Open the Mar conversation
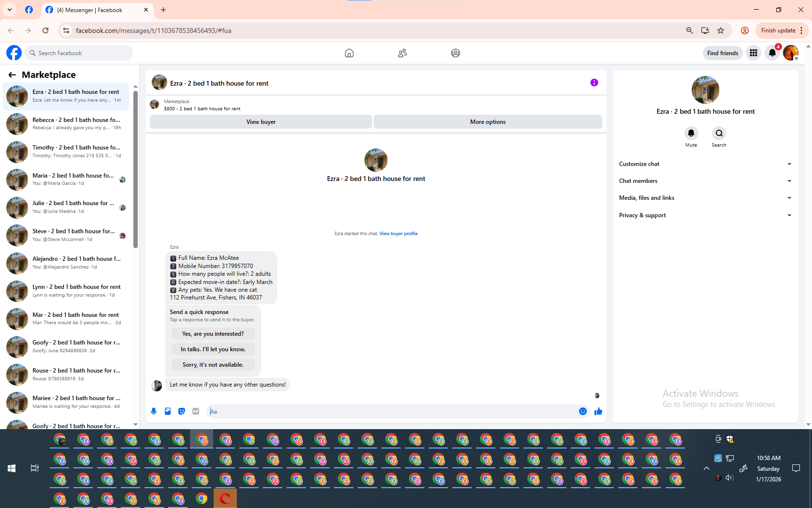This screenshot has height=508, width=812. 66,319
